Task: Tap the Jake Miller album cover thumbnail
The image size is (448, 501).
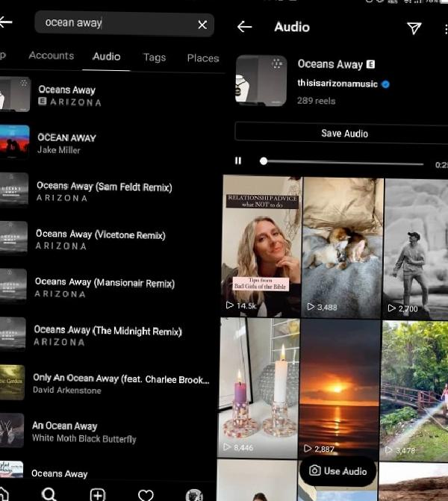Action: click(x=14, y=142)
